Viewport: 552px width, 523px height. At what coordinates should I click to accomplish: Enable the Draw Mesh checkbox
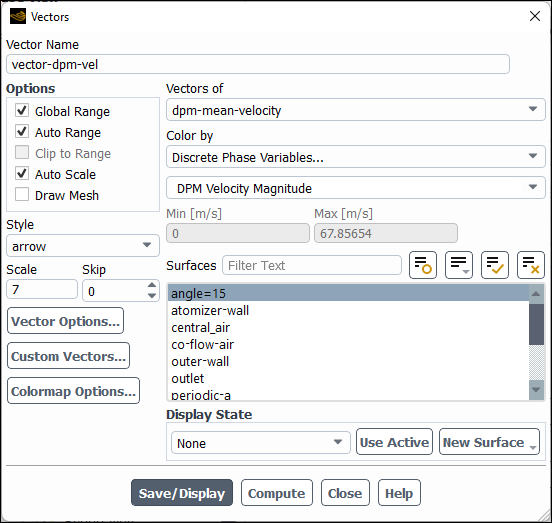coord(22,194)
